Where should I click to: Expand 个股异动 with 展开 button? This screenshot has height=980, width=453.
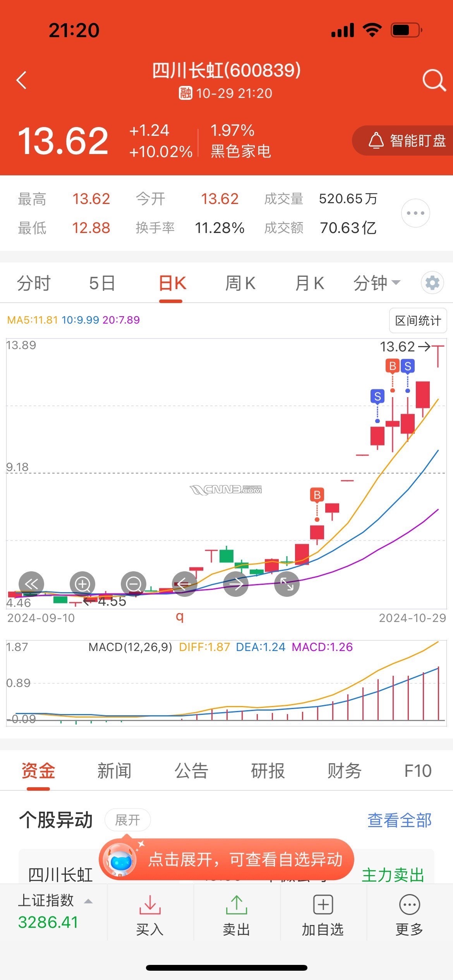tap(127, 820)
